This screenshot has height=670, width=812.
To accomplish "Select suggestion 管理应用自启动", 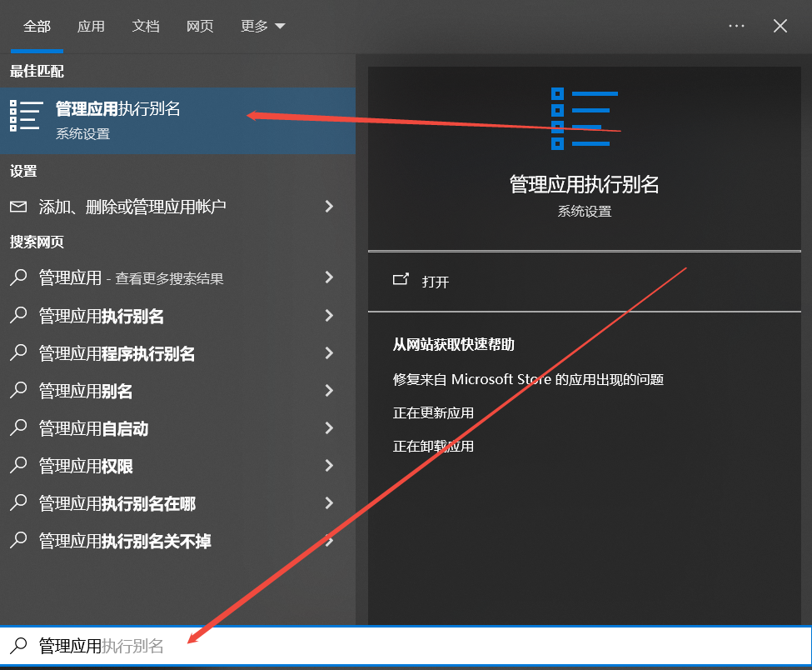I will pos(177,428).
